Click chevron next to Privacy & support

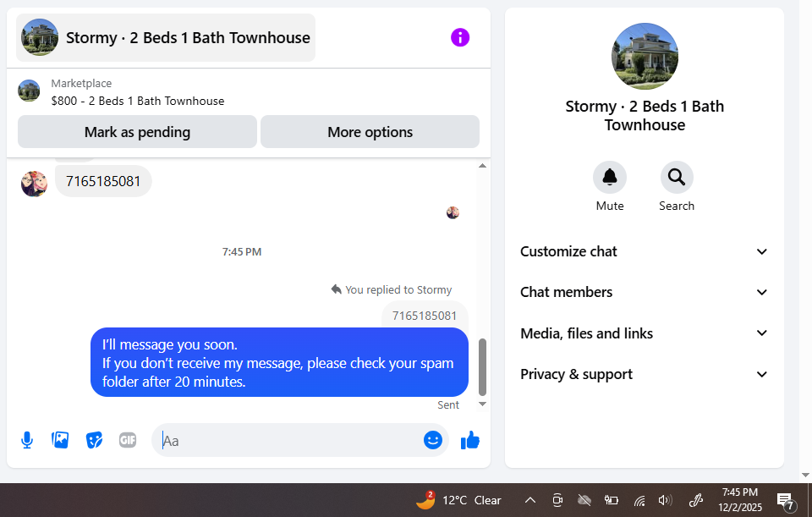coord(762,374)
